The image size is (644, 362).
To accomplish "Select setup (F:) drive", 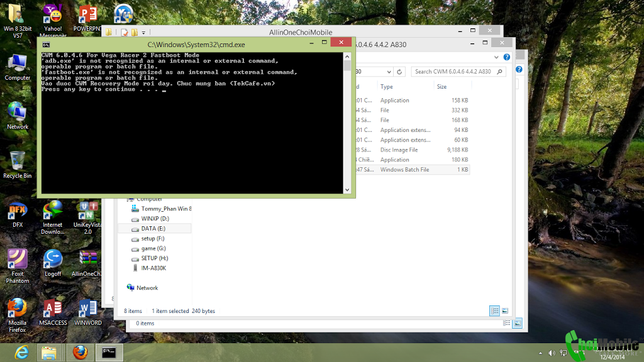I will (148, 238).
